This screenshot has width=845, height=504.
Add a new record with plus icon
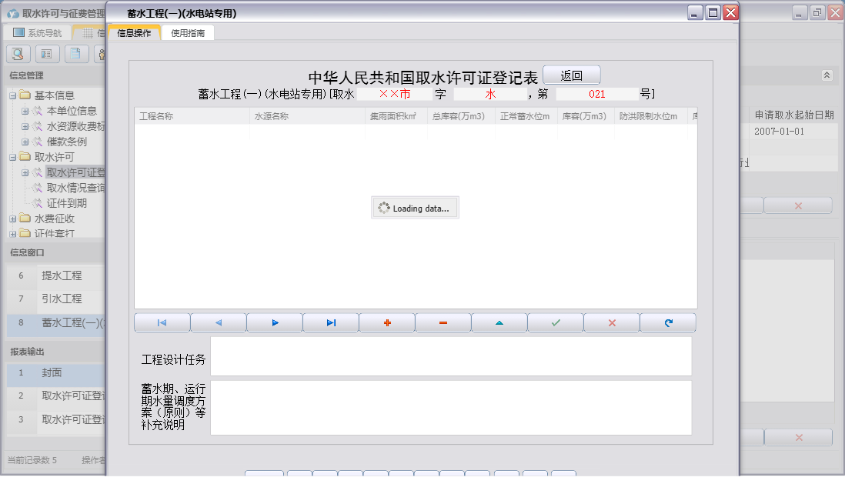point(387,323)
